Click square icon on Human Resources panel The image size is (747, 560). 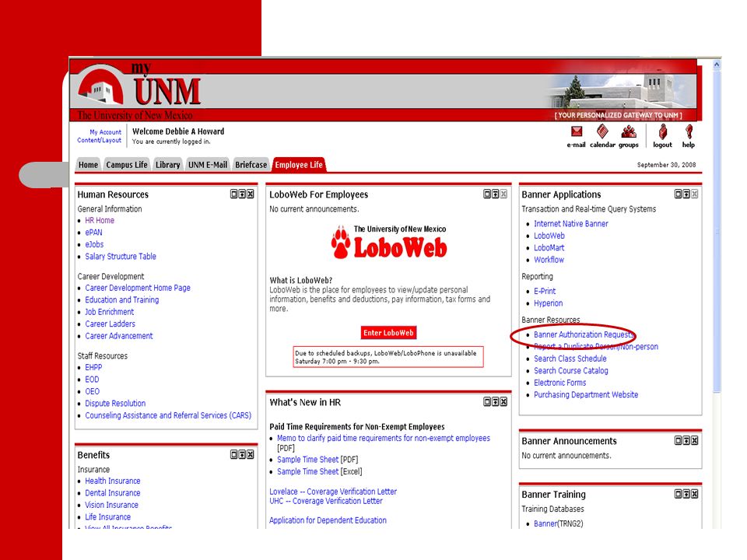tap(234, 194)
